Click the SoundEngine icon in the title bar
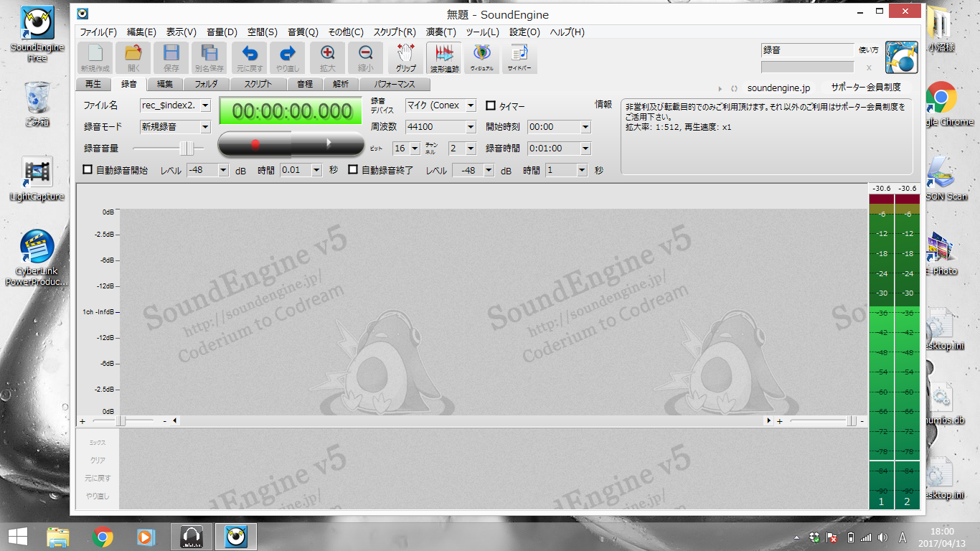Image resolution: width=980 pixels, height=551 pixels. coord(83,14)
